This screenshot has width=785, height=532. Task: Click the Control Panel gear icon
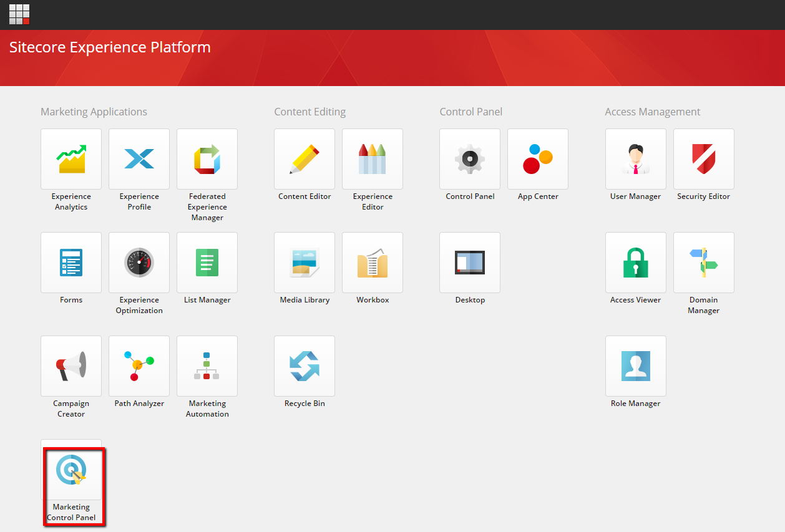coord(470,159)
